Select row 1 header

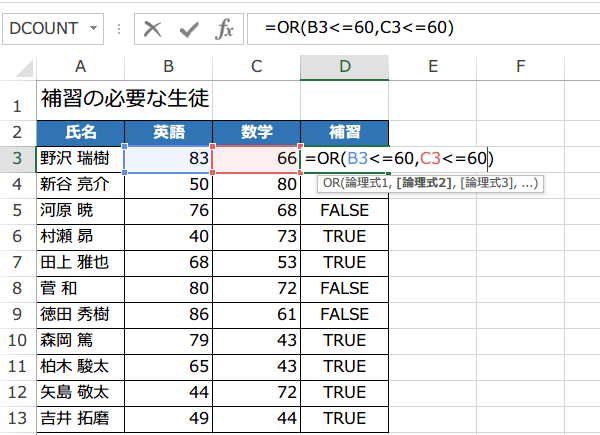[18, 100]
